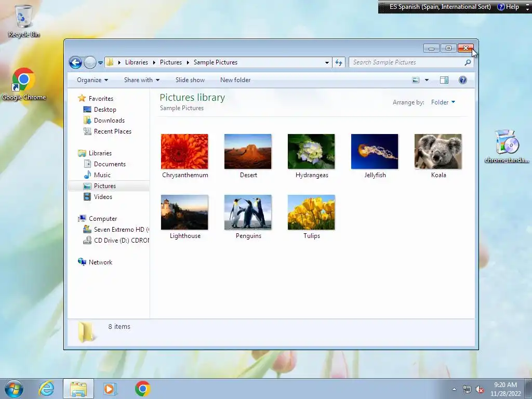This screenshot has height=399, width=532.
Task: Open the Windows Start menu orb
Action: tap(14, 389)
